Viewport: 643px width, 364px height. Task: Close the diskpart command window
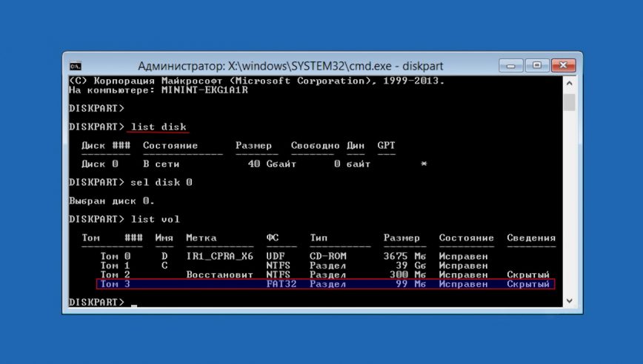(564, 66)
